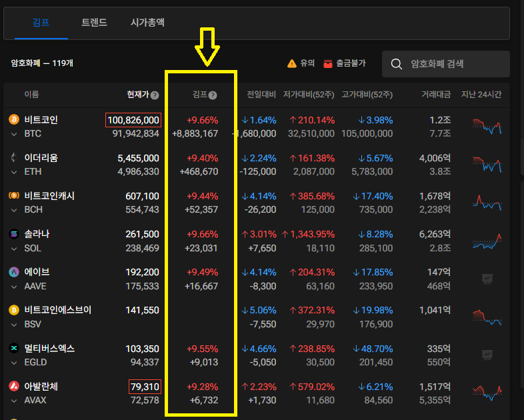Click the 출금불가 red box icon
This screenshot has width=524, height=420.
click(328, 63)
